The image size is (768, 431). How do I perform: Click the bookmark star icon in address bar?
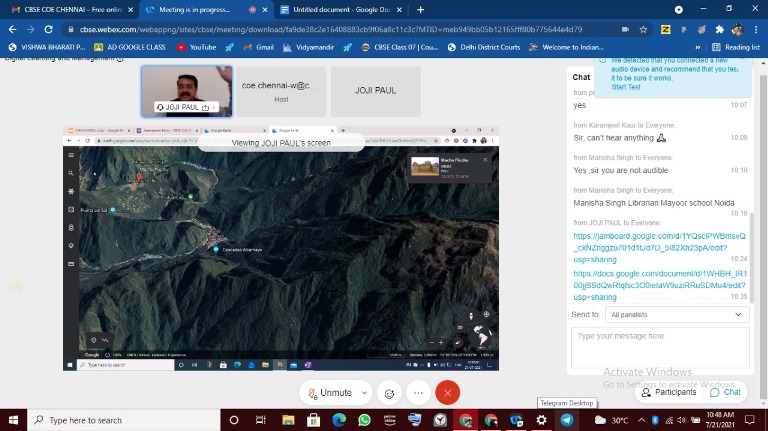pos(646,29)
